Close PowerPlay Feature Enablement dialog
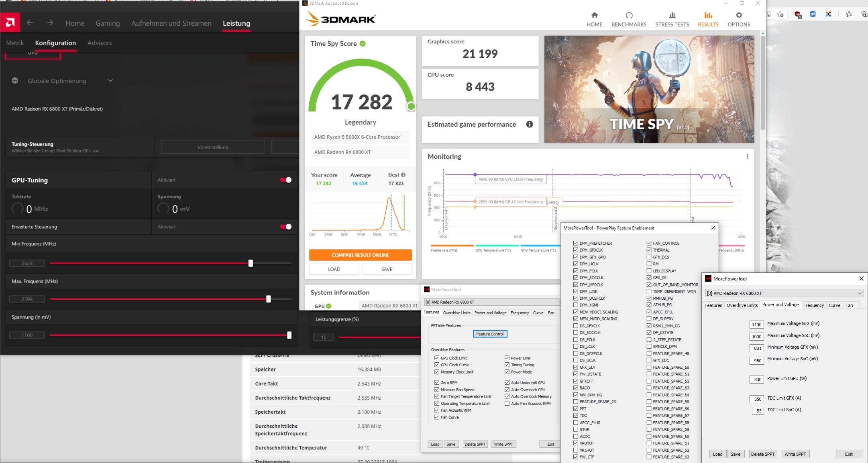This screenshot has height=463, width=868. point(713,228)
